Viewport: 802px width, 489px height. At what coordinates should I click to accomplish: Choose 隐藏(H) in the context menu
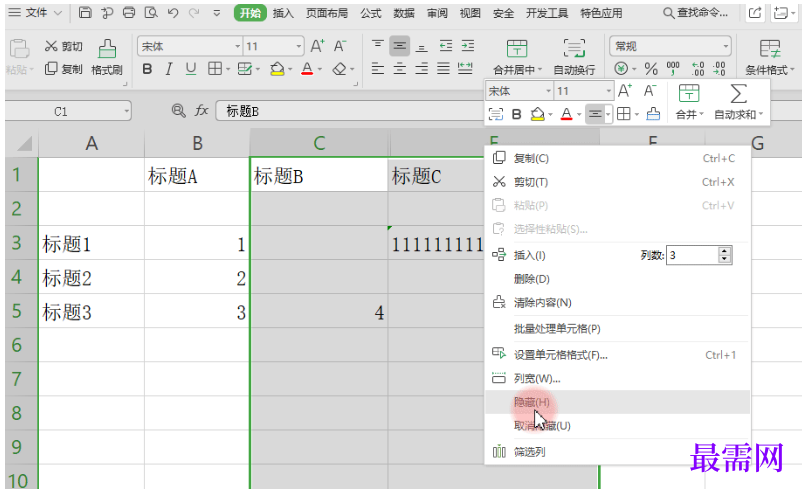tap(617, 402)
